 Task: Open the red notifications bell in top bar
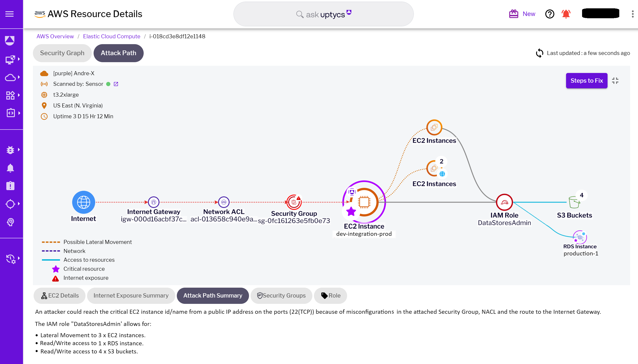click(566, 14)
